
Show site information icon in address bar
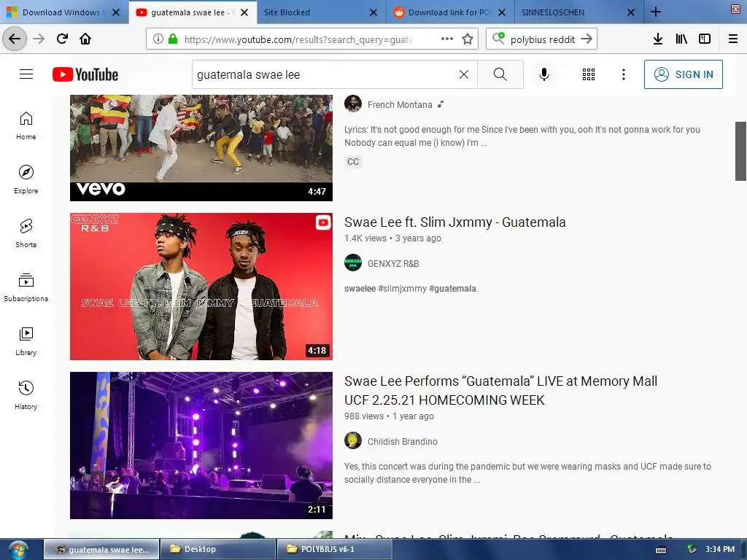pyautogui.click(x=158, y=39)
